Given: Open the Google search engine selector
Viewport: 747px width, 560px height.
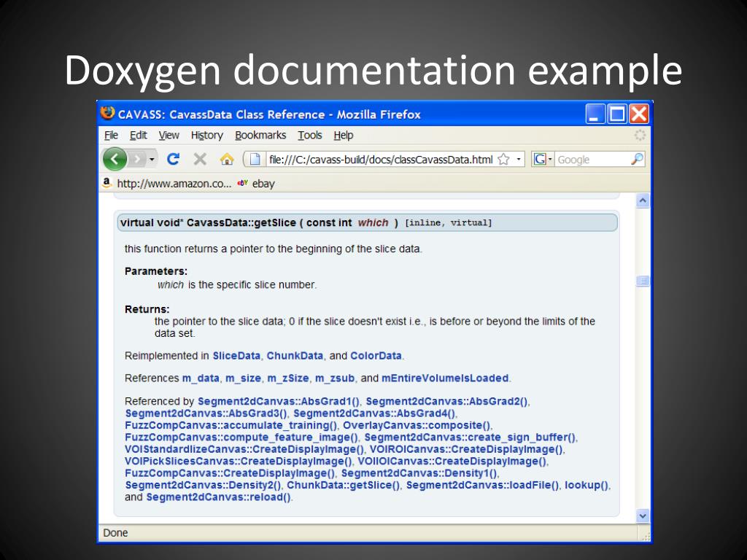Looking at the screenshot, I should point(543,159).
